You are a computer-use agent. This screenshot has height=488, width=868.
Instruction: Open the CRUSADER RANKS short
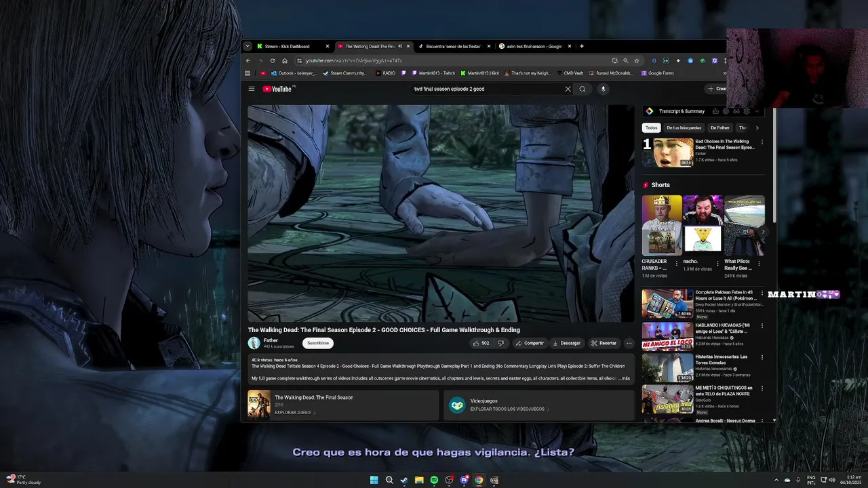tap(662, 226)
